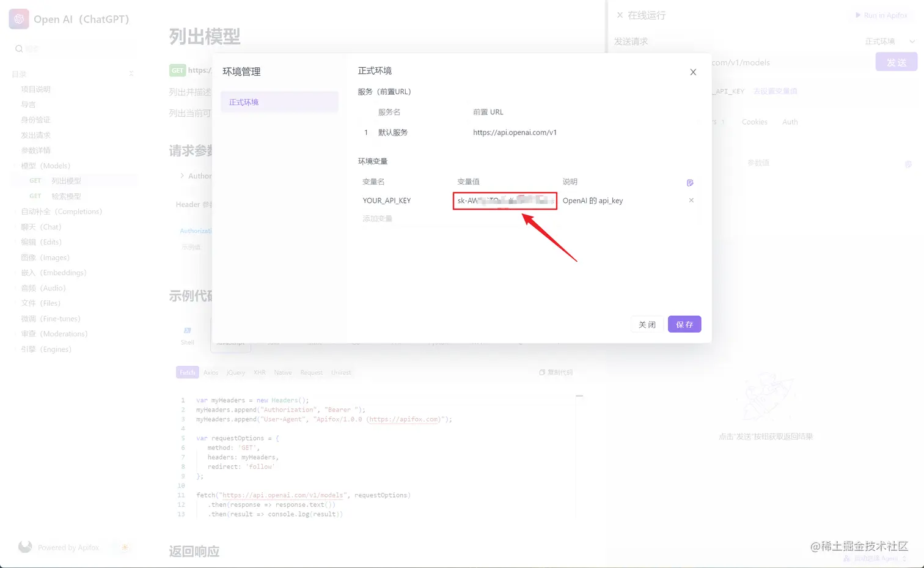Open 发出请求 page in sidebar
The image size is (924, 568).
[x=35, y=135]
